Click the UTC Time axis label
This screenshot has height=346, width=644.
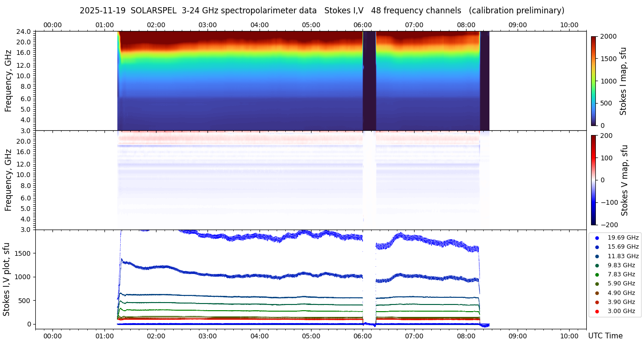click(605, 336)
